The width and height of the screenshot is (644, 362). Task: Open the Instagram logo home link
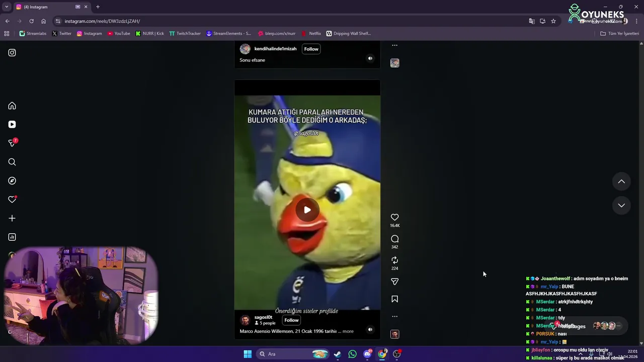[12, 53]
